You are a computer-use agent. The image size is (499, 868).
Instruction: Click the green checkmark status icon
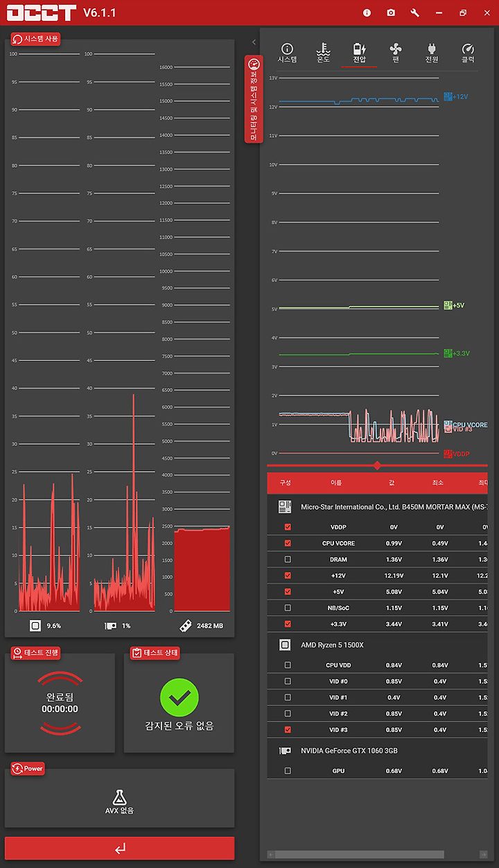click(180, 698)
